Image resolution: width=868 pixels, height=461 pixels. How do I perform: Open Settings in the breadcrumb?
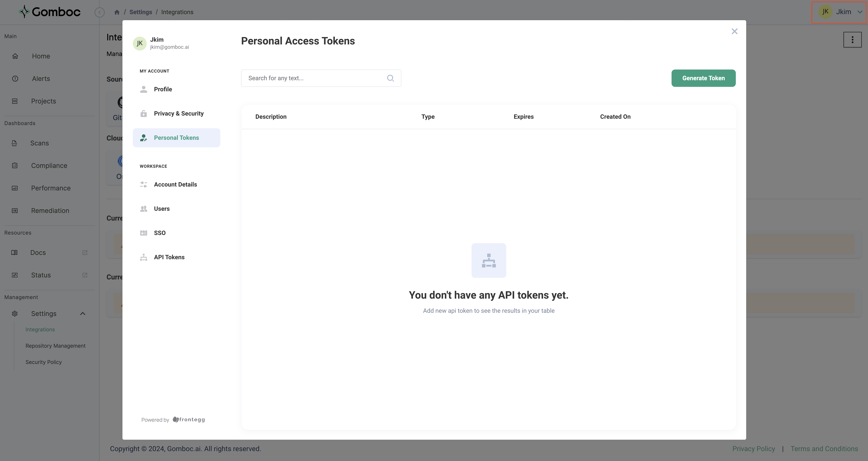coord(140,12)
